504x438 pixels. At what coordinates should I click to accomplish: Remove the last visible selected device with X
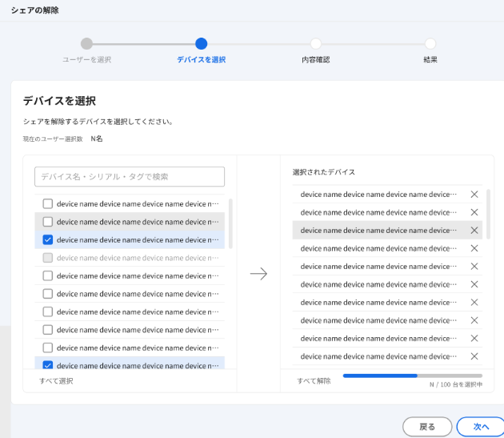[474, 356]
